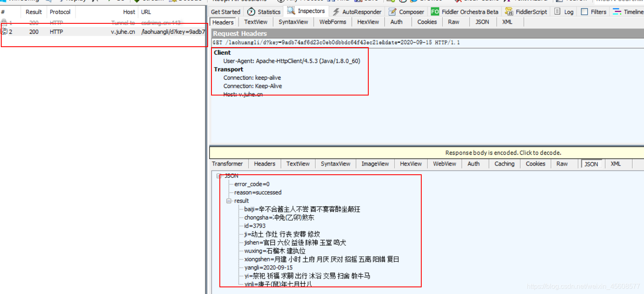Sort sessions by Result column
The width and height of the screenshot is (644, 294).
pyautogui.click(x=34, y=12)
